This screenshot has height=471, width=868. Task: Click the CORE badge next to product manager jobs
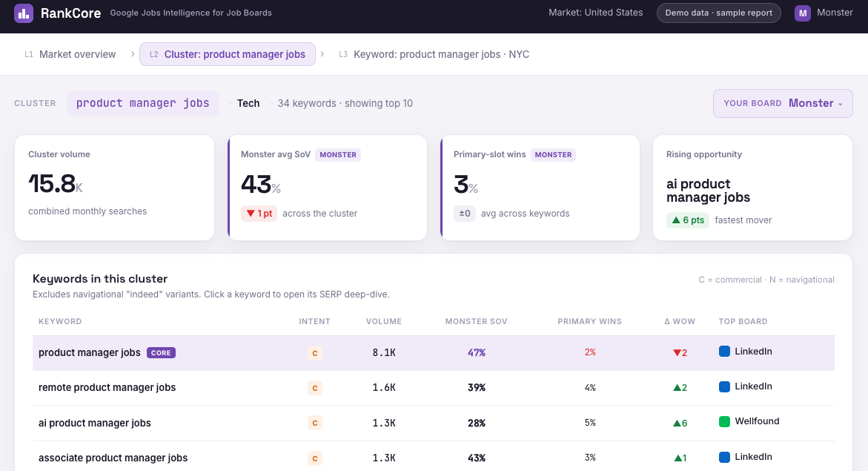[x=161, y=353]
